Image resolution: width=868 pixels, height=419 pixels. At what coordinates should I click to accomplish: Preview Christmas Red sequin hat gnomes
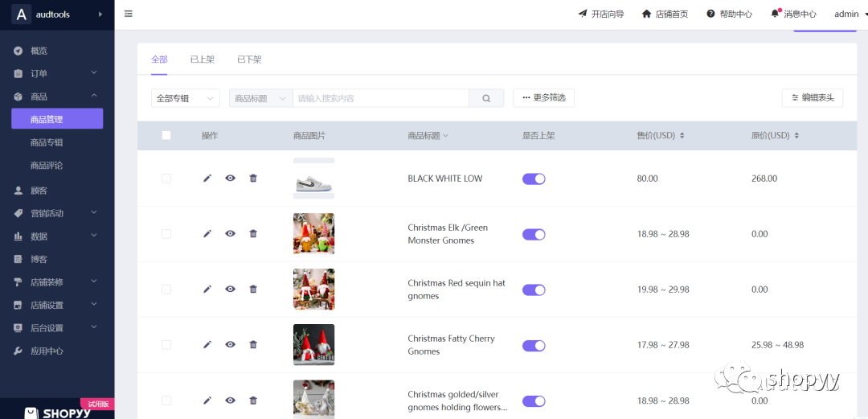pos(231,289)
